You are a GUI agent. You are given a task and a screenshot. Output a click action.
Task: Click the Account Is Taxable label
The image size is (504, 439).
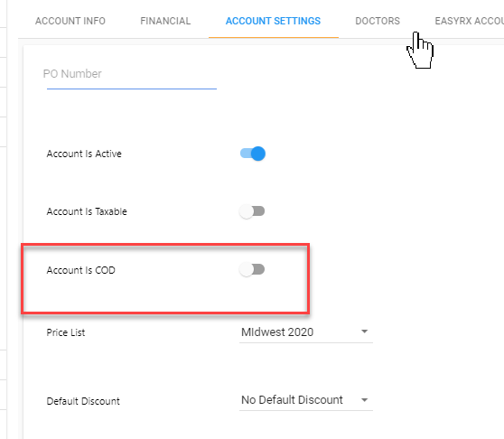pyautogui.click(x=87, y=211)
